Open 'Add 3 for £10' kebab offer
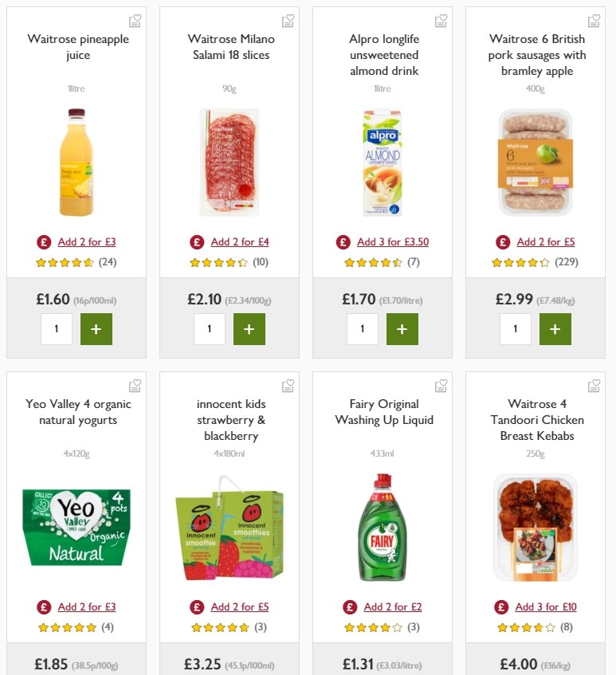 547,606
